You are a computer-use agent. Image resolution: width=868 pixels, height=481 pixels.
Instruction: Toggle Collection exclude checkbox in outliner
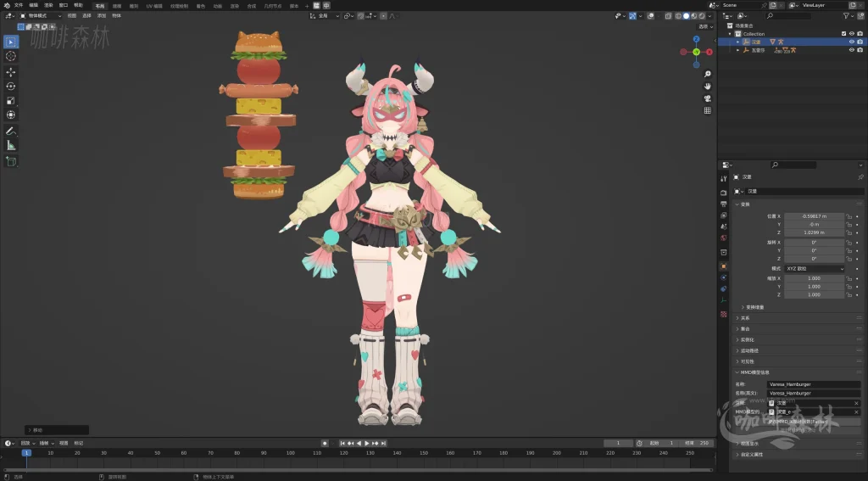coord(843,34)
